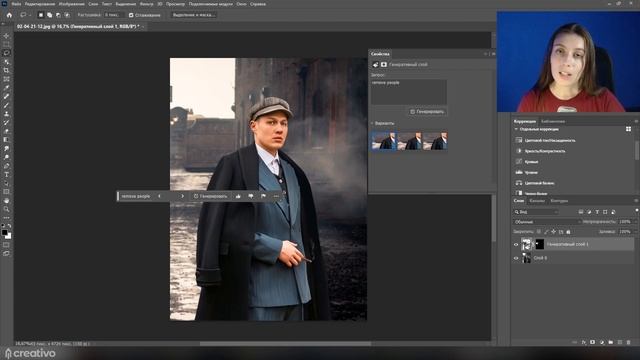
Task: Hide the Layer 0 visibility eye
Action: (516, 258)
